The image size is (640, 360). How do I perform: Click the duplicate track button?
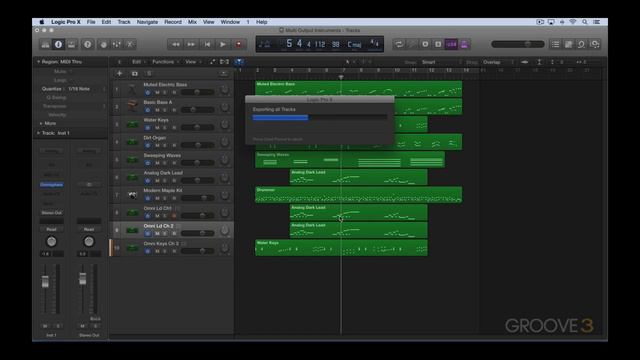pos(135,73)
